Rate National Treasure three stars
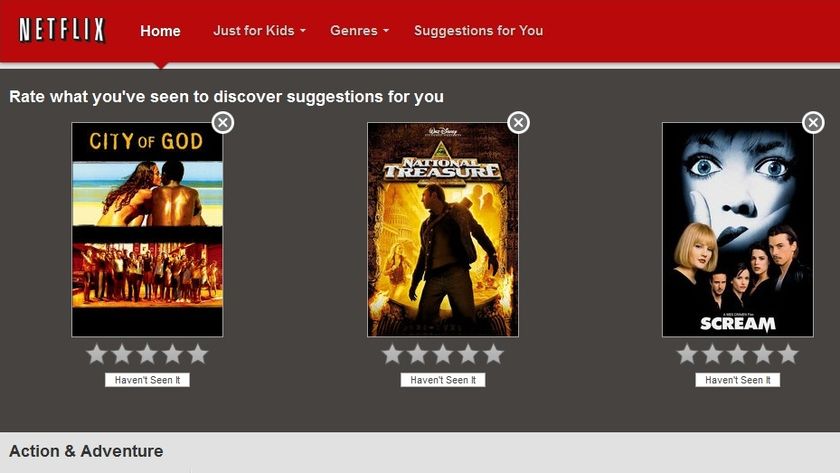840x473 pixels. (x=443, y=354)
